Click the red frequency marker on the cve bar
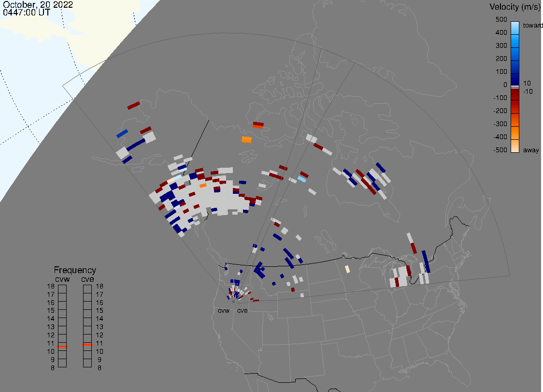Screen dimensions: 543x392 pos(87,345)
